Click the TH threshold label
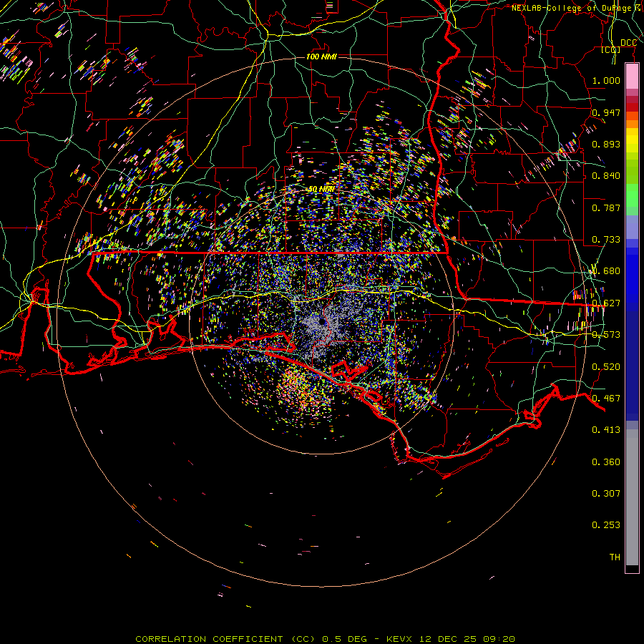 [615, 557]
